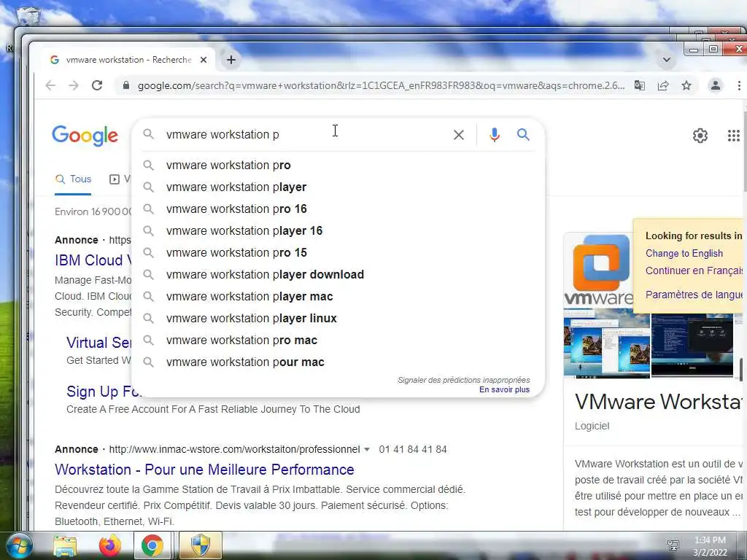Select suggestion vmware workstation player 16
Screen dimensions: 747x560
coord(338,231)
